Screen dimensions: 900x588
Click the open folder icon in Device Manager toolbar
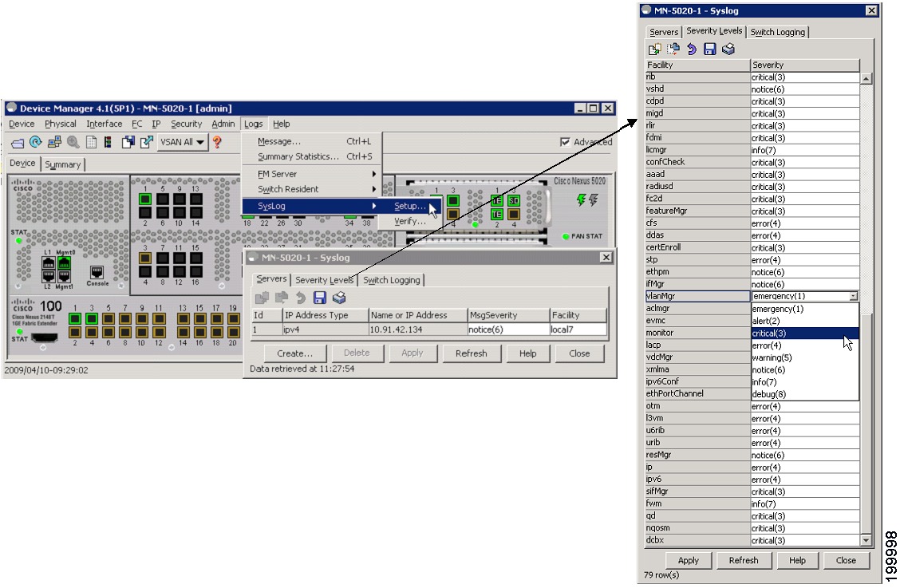[18, 142]
